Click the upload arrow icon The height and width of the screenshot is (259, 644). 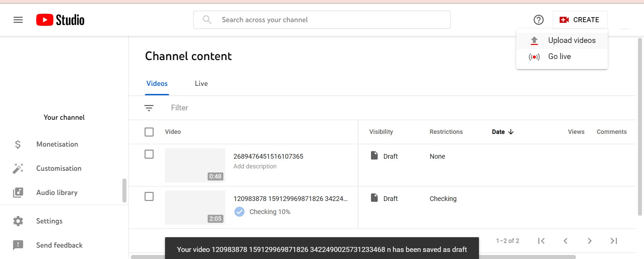click(x=534, y=41)
